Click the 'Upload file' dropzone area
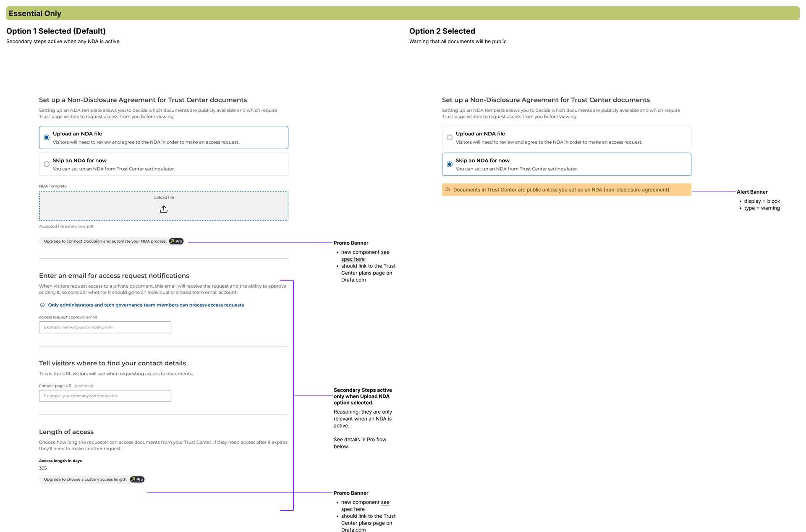Viewport: 806px width, 532px height. click(164, 206)
